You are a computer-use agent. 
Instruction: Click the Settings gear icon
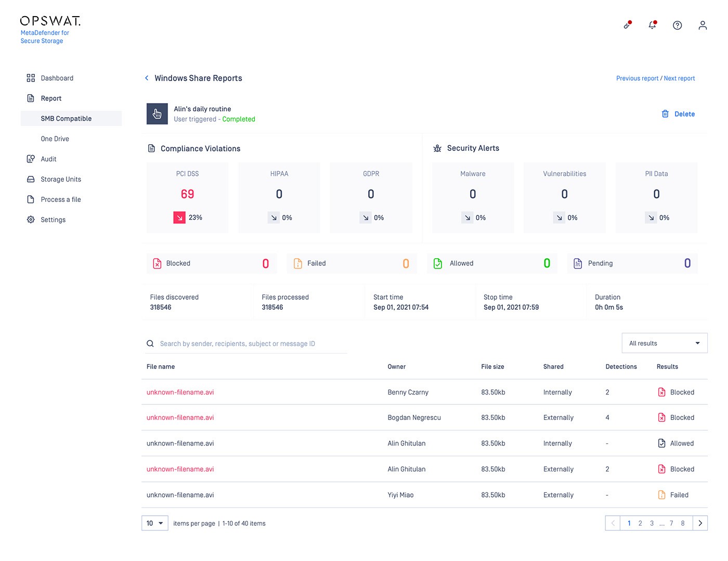point(31,220)
